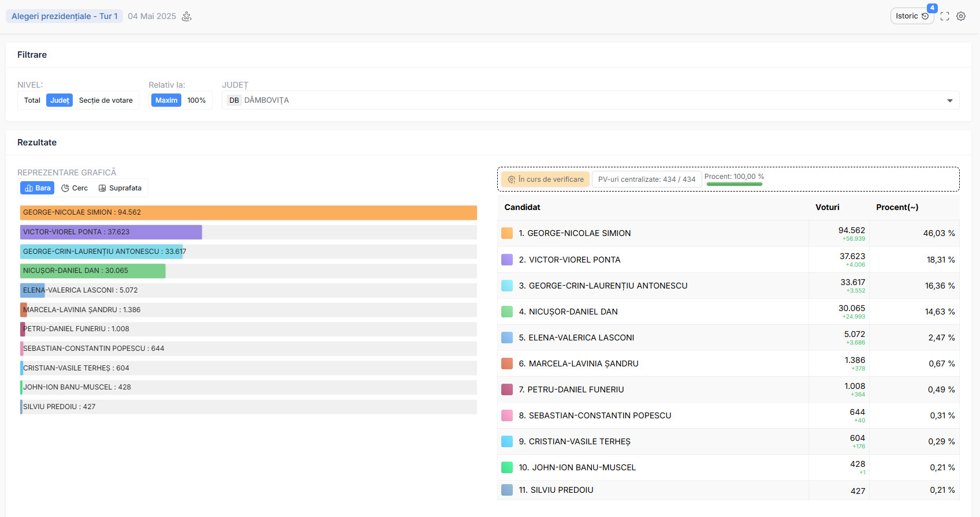Select the Județ level option
The image size is (980, 517).
[x=59, y=100]
